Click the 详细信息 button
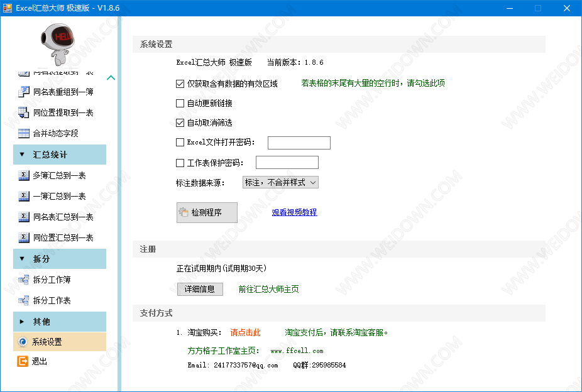This screenshot has height=392, width=582. tap(200, 289)
